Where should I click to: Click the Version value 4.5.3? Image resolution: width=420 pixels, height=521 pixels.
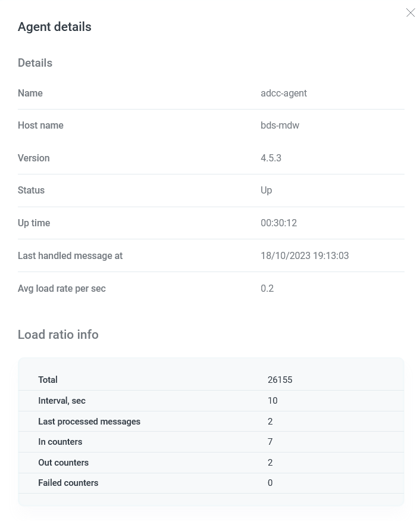(x=271, y=158)
